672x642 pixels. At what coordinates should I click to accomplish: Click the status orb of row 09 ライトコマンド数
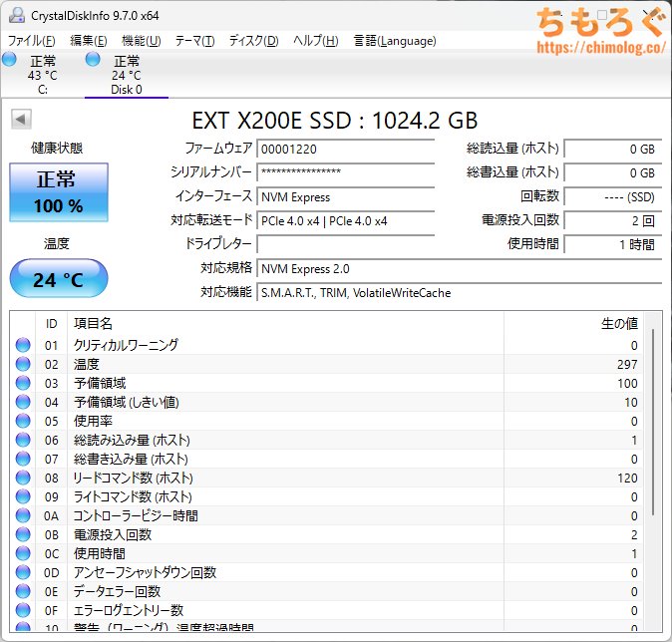23,496
